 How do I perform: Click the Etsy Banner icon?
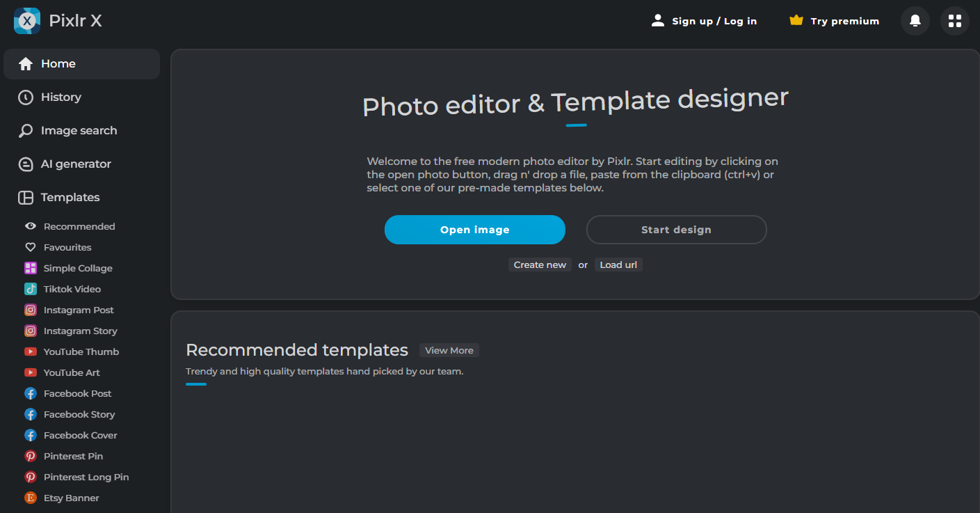[x=31, y=498]
